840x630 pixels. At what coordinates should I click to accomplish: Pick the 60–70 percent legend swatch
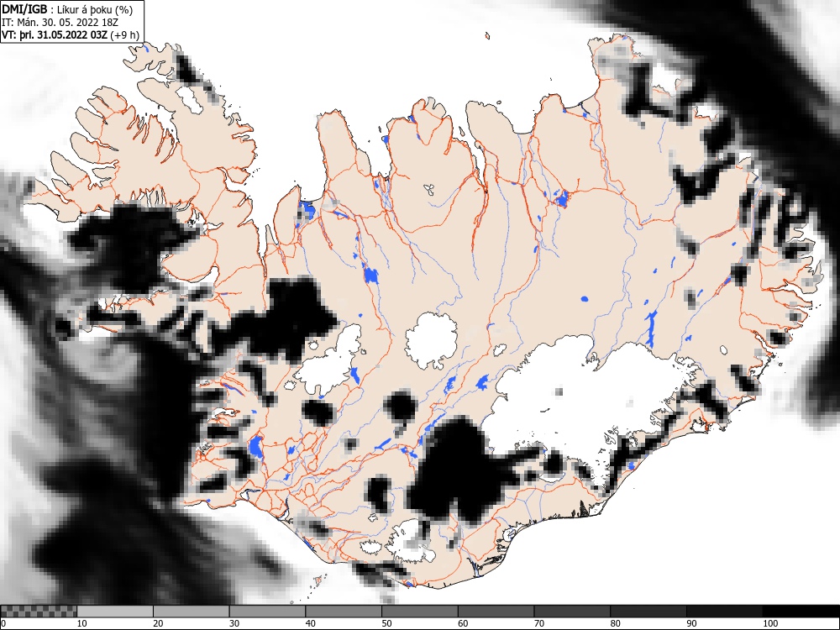click(x=496, y=612)
